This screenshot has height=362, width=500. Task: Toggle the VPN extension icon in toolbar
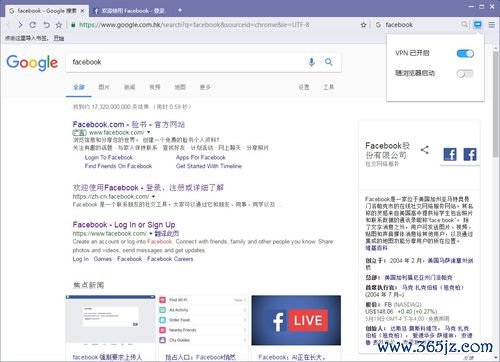pyautogui.click(x=478, y=25)
